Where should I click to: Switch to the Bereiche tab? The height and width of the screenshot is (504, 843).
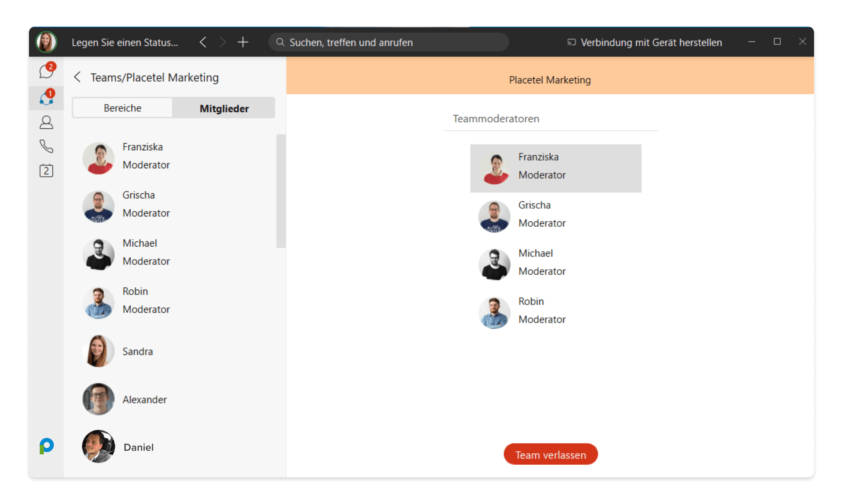(x=122, y=108)
